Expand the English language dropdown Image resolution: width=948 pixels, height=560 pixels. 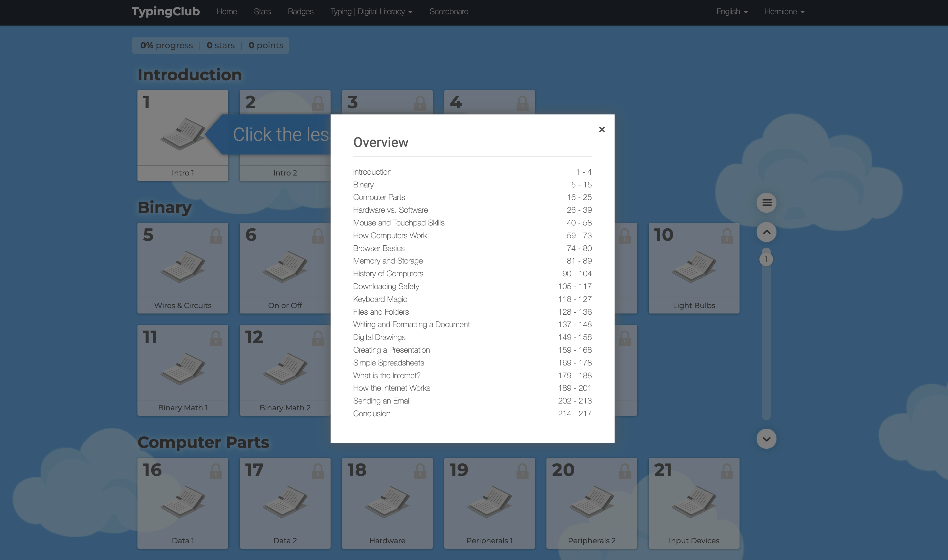[x=731, y=12]
